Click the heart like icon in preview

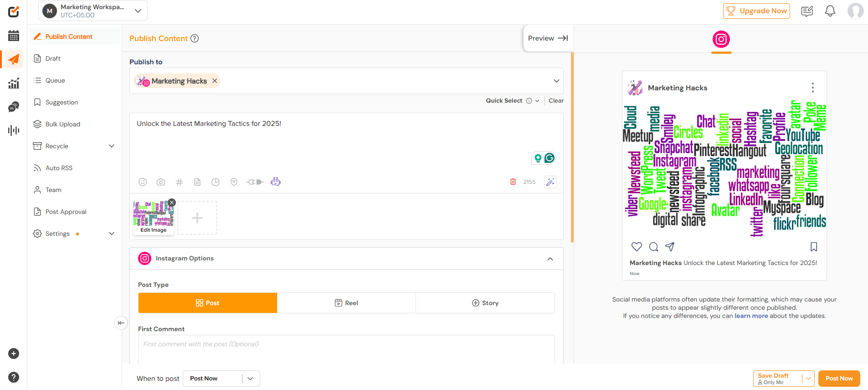tap(637, 247)
